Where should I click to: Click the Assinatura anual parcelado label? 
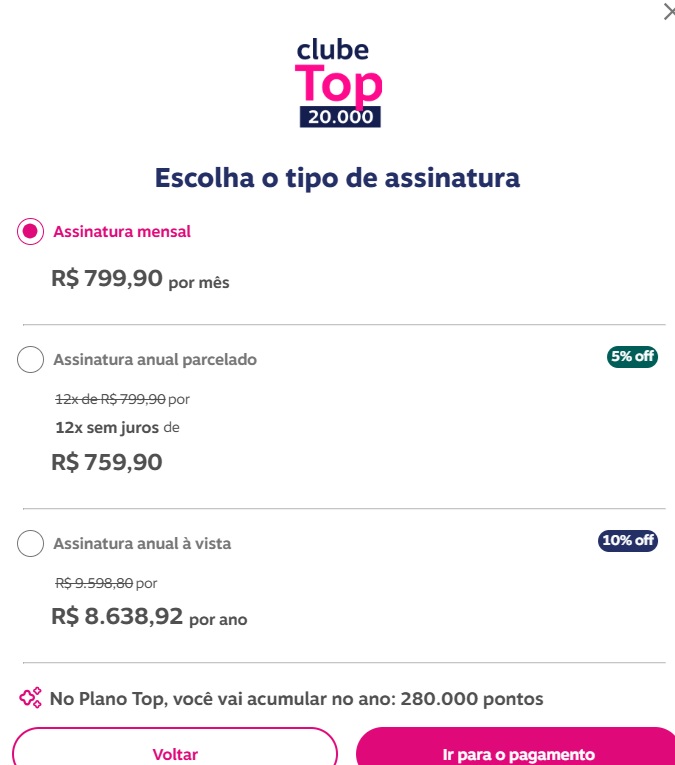(x=155, y=360)
